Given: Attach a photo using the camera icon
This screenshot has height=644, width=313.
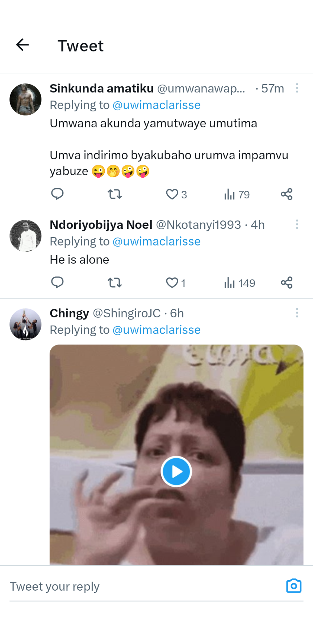Looking at the screenshot, I should pyautogui.click(x=294, y=586).
